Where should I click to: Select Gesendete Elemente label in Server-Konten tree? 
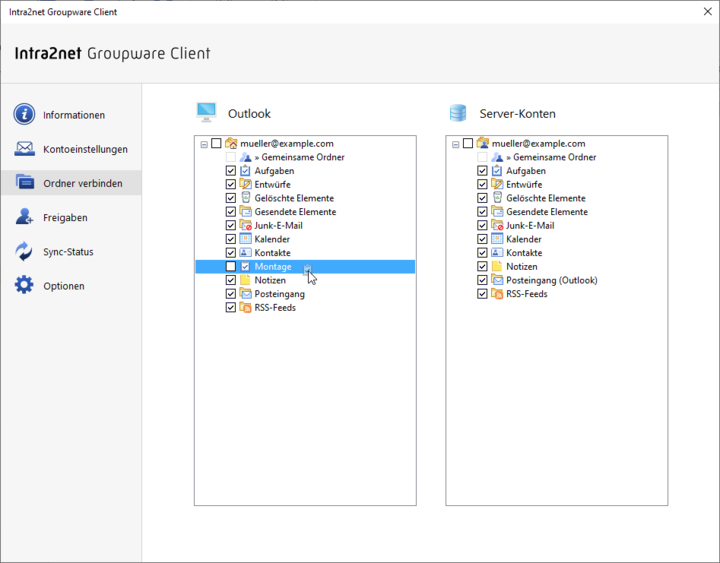click(547, 212)
